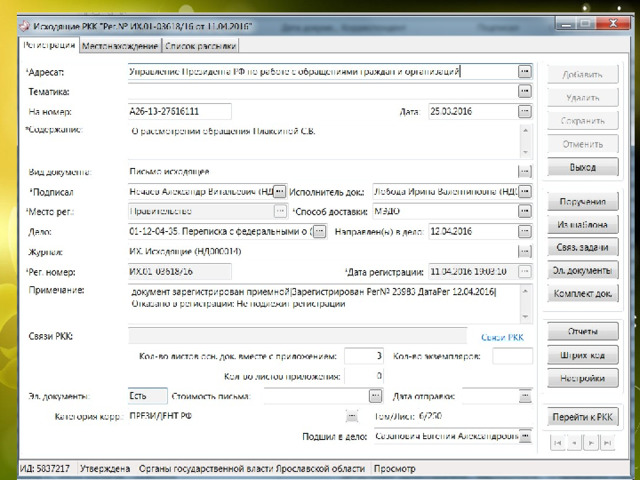Open the Подписал selection ellipsis button
This screenshot has height=480, width=640.
point(280,191)
